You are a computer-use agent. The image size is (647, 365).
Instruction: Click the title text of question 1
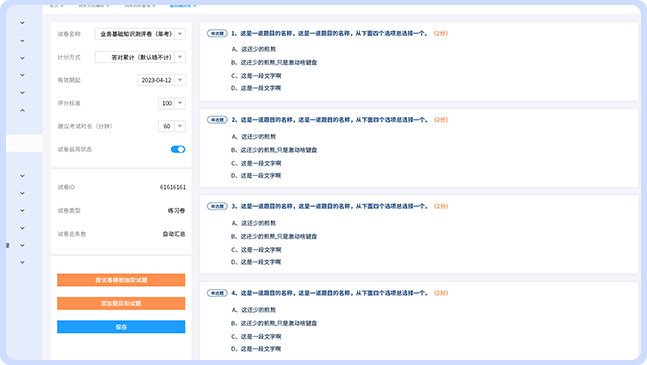[330, 33]
